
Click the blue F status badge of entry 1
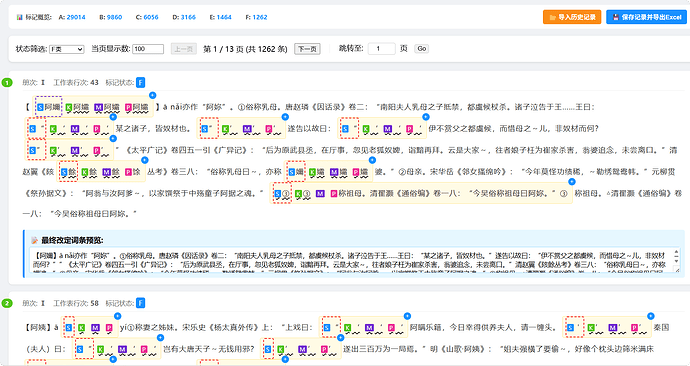point(140,82)
